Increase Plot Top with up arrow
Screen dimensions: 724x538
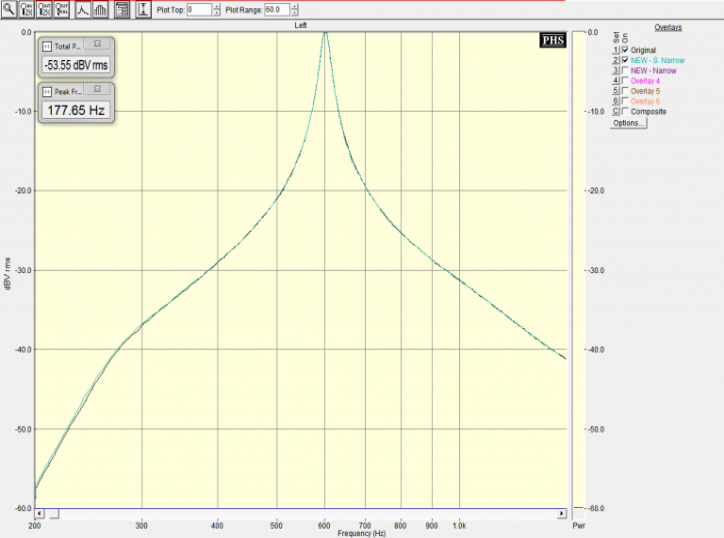coord(217,6)
